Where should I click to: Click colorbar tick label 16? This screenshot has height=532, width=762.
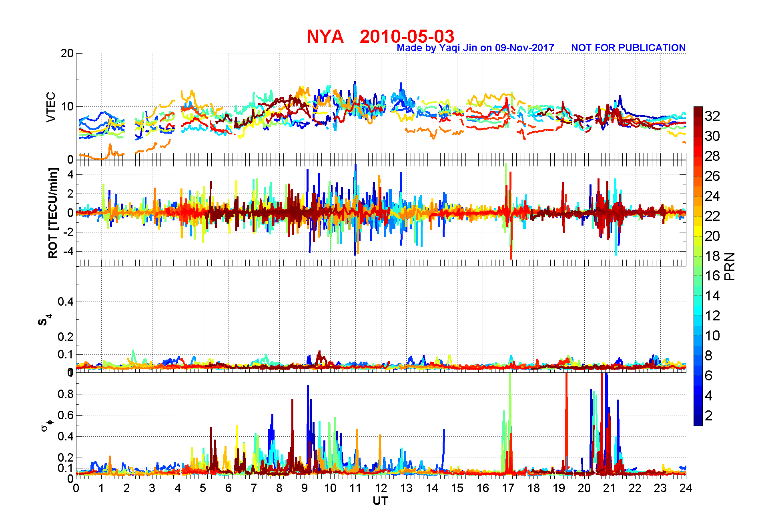pyautogui.click(x=712, y=276)
